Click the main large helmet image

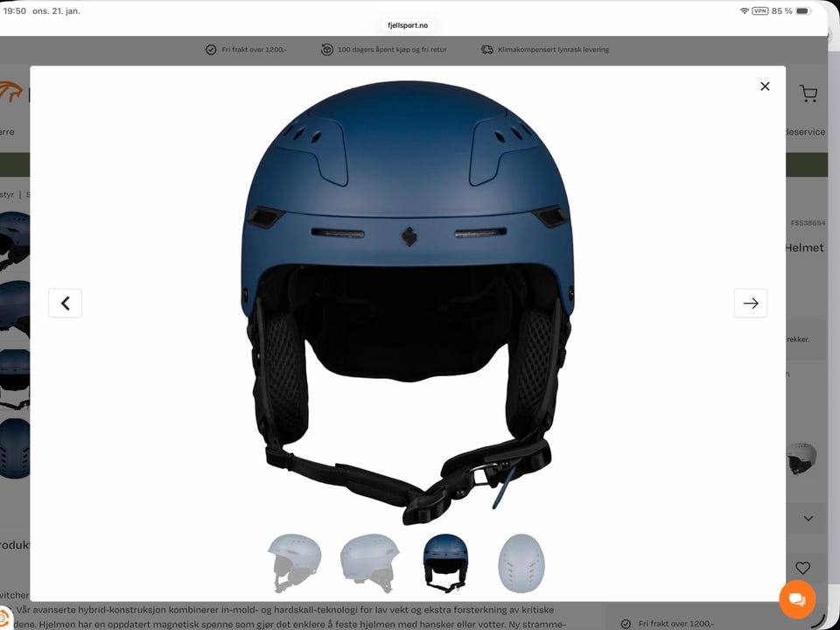[x=408, y=302]
